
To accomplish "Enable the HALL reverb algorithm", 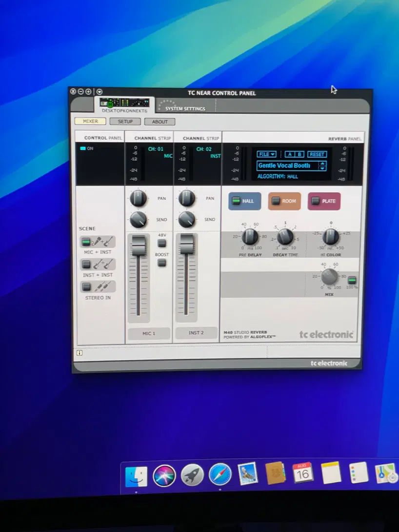I will (245, 201).
